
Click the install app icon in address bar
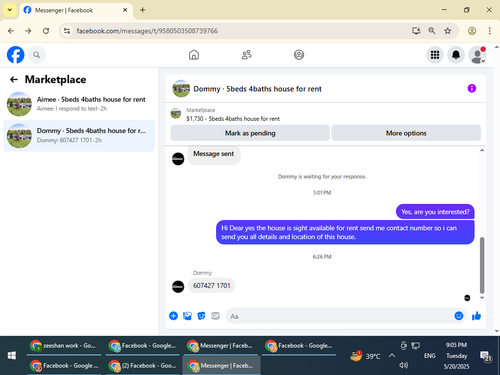click(416, 31)
